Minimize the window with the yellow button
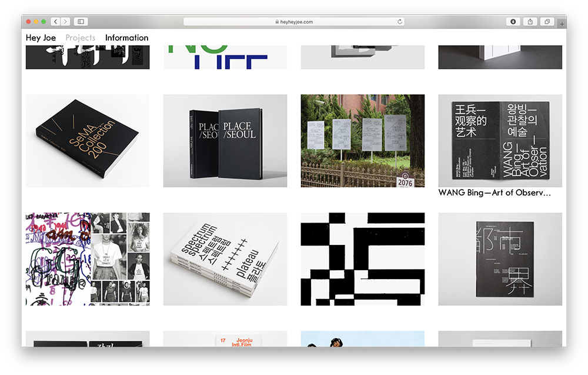588x375 pixels. coord(36,22)
